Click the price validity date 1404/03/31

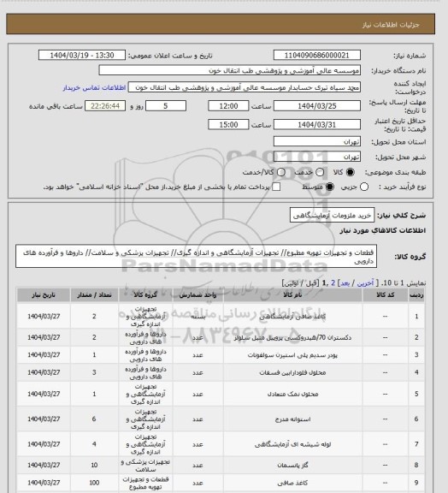point(316,124)
